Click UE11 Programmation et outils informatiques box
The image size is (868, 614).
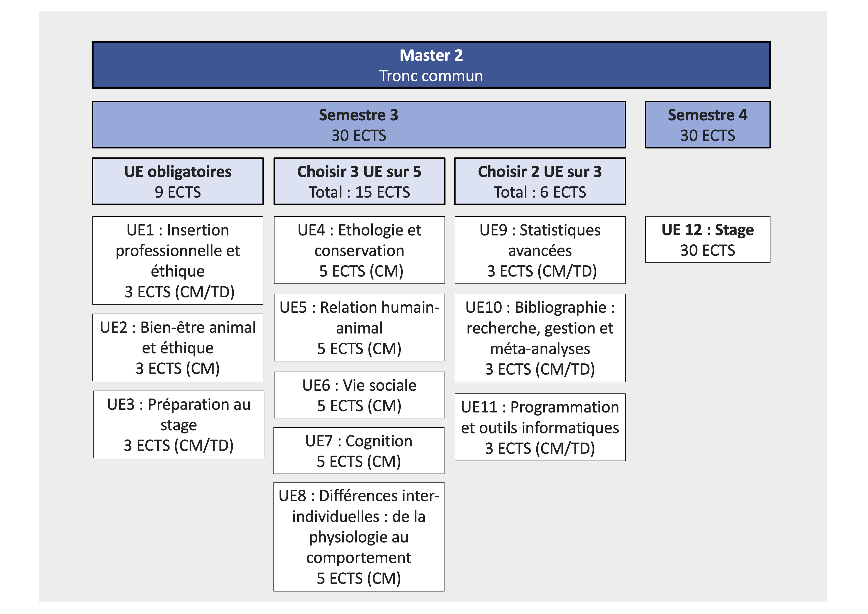pos(540,427)
